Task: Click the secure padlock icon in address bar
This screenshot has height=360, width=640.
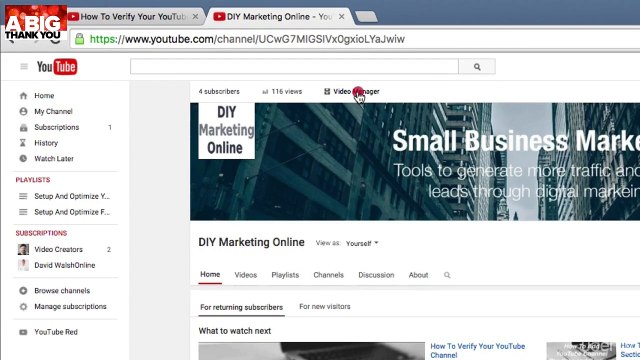Action: click(x=80, y=39)
